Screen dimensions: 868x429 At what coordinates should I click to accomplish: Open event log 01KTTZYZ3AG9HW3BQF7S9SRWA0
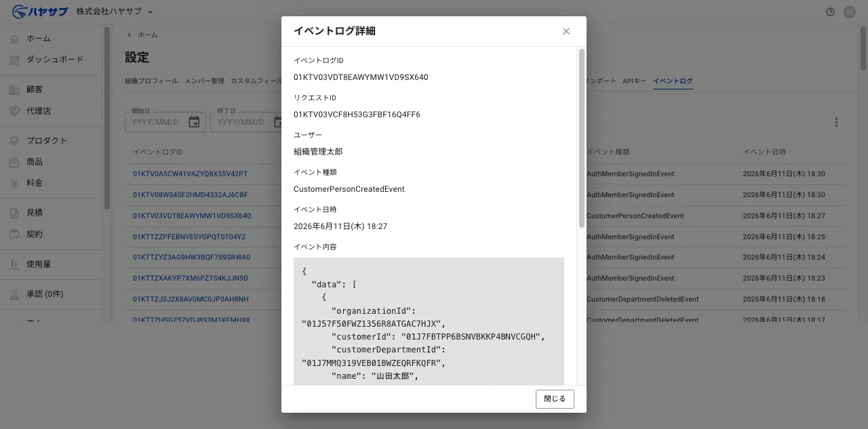(x=191, y=258)
